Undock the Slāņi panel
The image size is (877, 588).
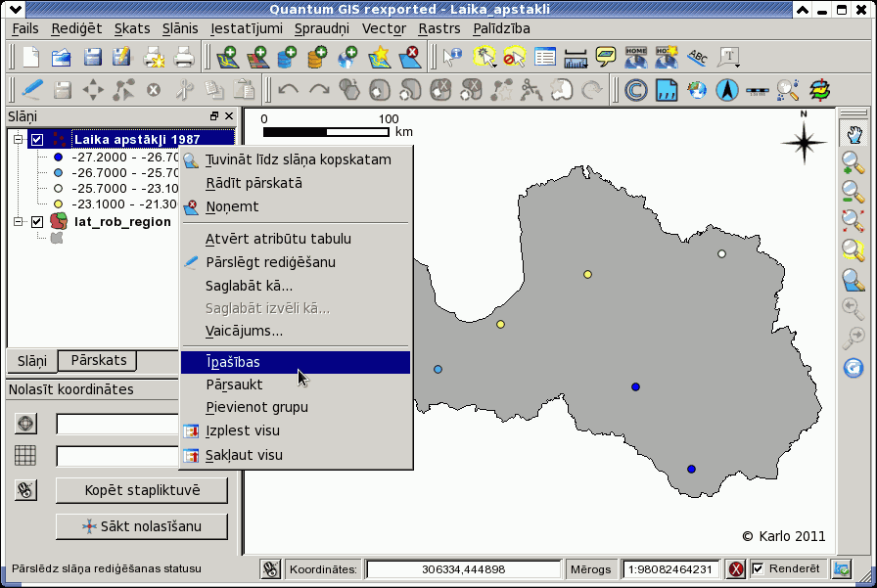[214, 115]
